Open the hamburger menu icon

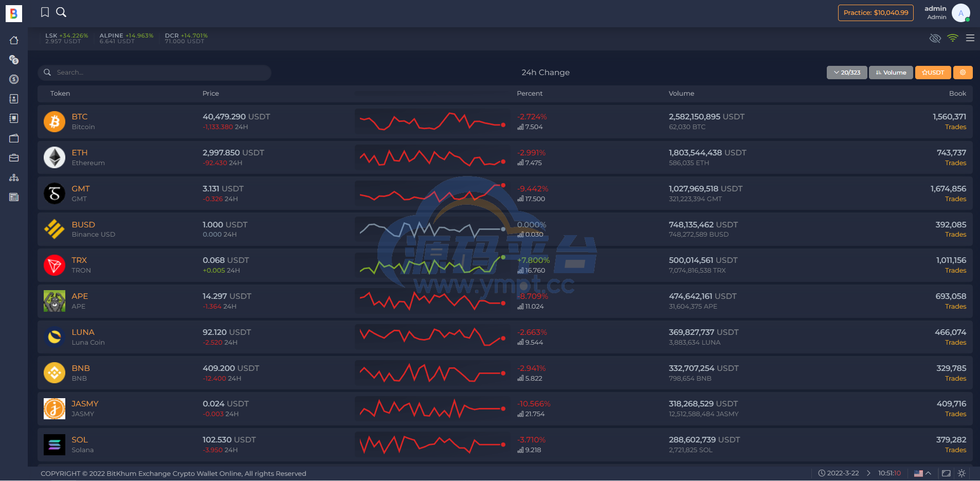pyautogui.click(x=970, y=38)
